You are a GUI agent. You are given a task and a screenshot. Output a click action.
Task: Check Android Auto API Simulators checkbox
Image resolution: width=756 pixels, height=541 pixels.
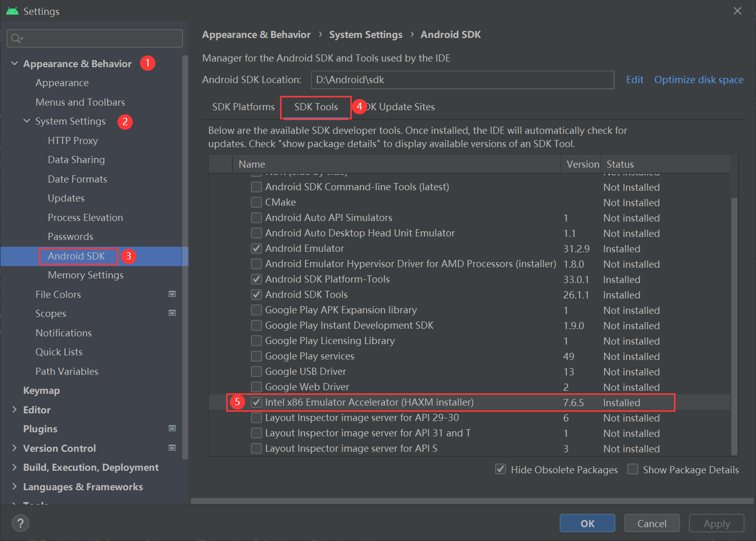(x=256, y=217)
